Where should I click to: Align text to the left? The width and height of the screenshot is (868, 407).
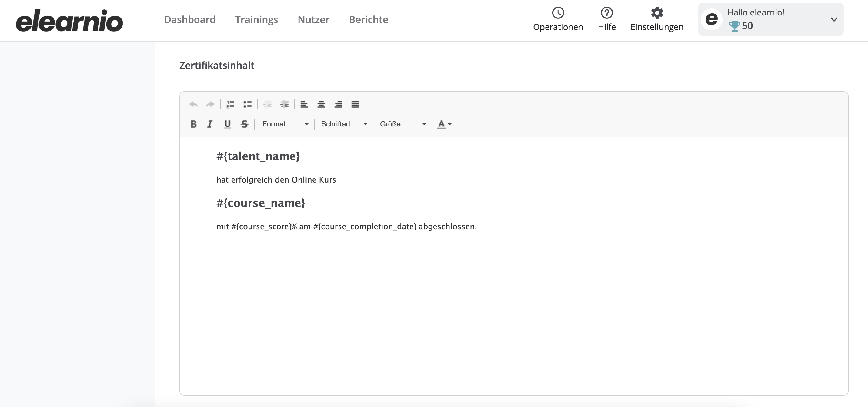coord(304,104)
